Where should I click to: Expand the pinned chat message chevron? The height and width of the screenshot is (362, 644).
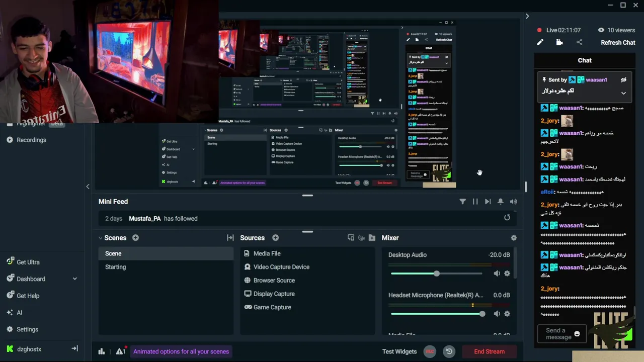click(623, 93)
